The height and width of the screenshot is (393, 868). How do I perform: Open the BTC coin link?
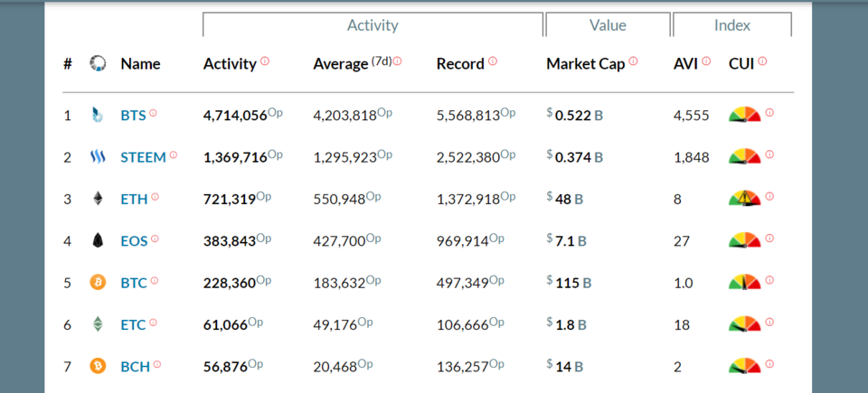pyautogui.click(x=134, y=284)
